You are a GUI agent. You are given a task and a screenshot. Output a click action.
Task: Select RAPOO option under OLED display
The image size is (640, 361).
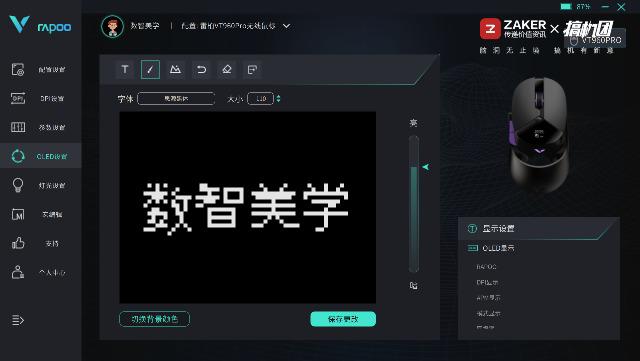(486, 267)
